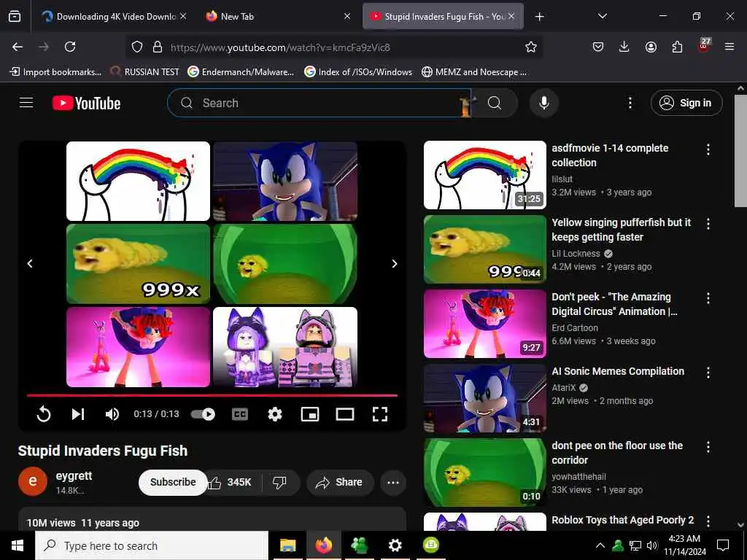
Task: Open AI Sonic Memes Compilation title
Action: (x=618, y=371)
